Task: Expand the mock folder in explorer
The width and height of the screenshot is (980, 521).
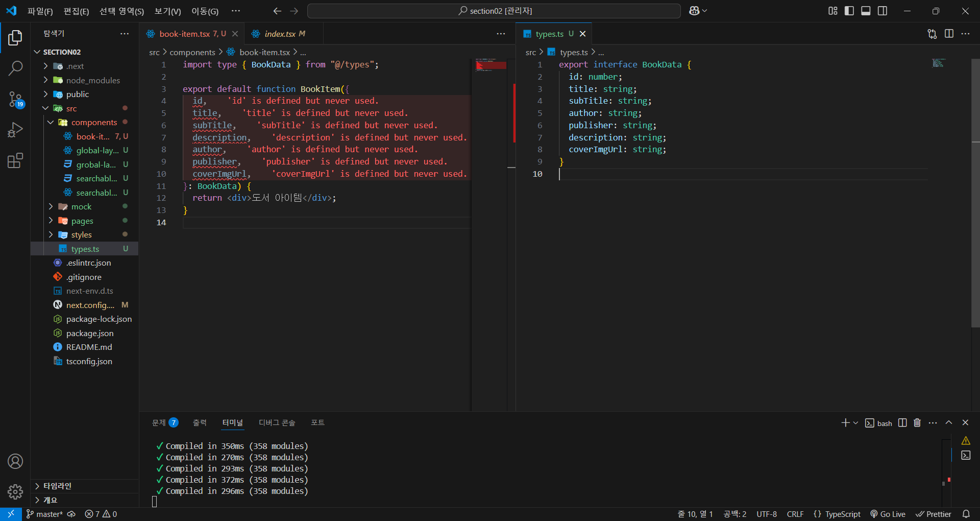Action: tap(81, 207)
